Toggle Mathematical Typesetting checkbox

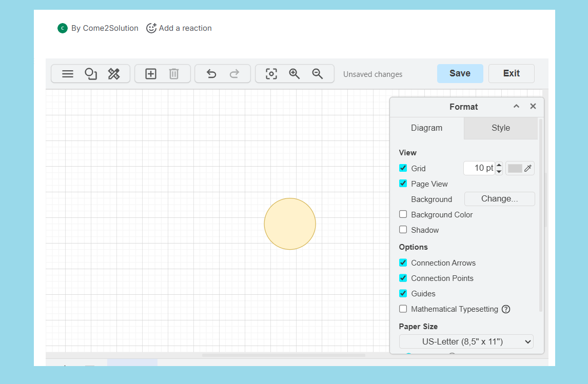pyautogui.click(x=403, y=309)
